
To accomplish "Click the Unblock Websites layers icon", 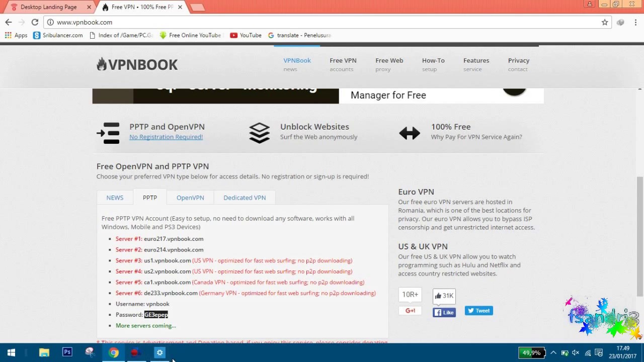I will 259,133.
